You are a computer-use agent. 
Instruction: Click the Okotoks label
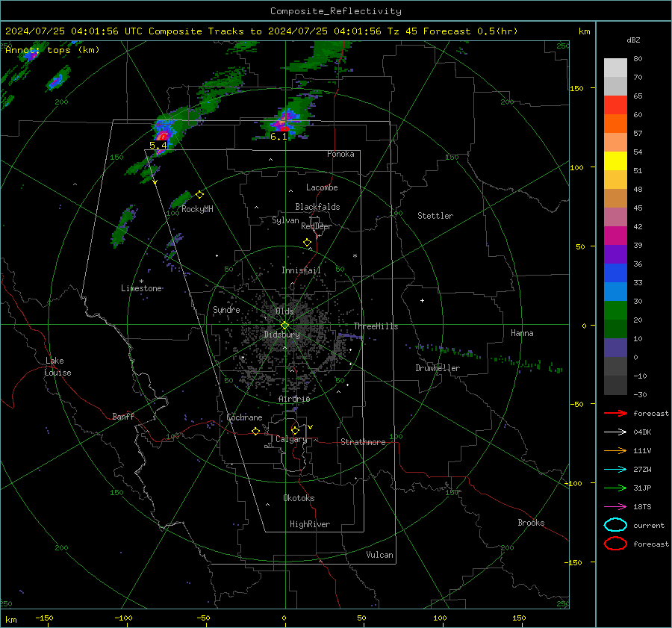pyautogui.click(x=299, y=498)
